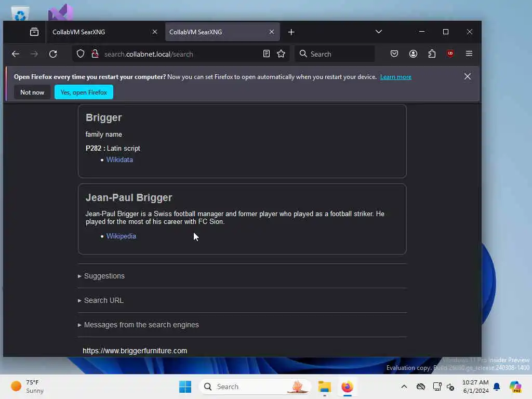Go back to the previous page
Image resolution: width=532 pixels, height=399 pixels.
pyautogui.click(x=16, y=54)
